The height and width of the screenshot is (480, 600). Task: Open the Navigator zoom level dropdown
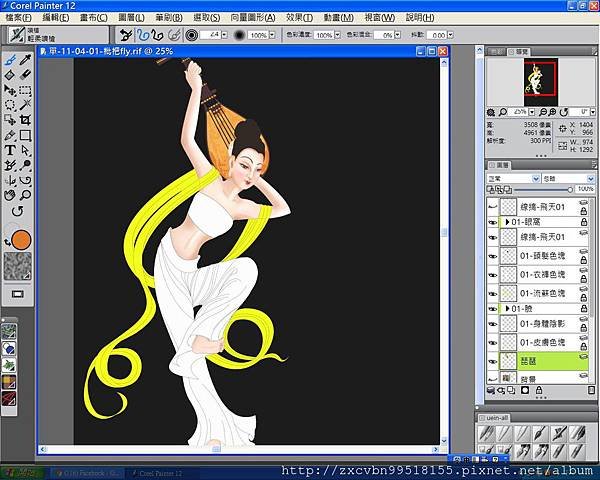[532, 112]
